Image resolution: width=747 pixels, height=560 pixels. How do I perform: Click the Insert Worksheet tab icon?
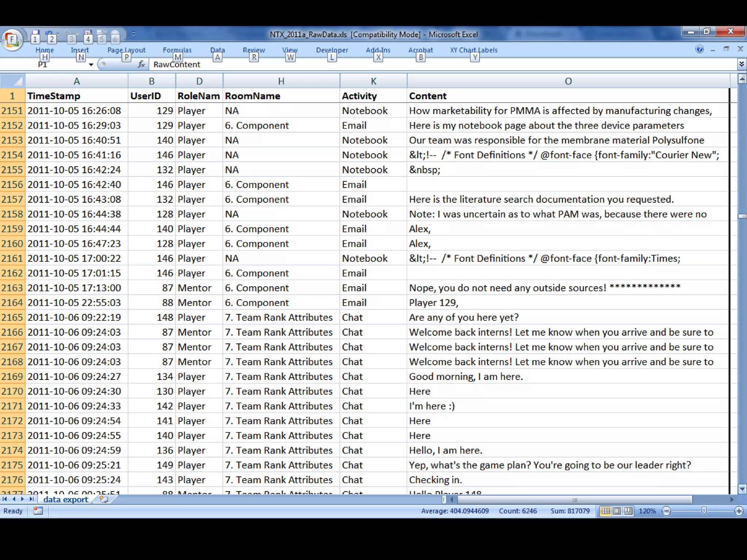point(104,499)
